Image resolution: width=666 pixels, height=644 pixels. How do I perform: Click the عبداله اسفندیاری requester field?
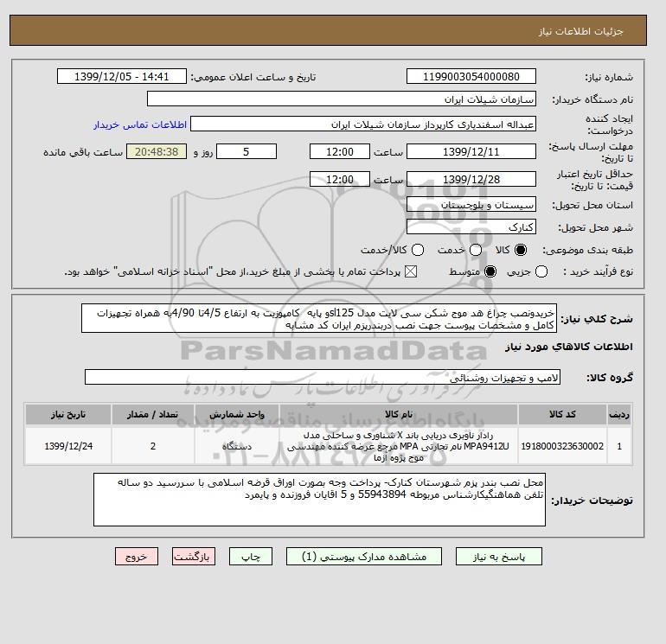363,124
